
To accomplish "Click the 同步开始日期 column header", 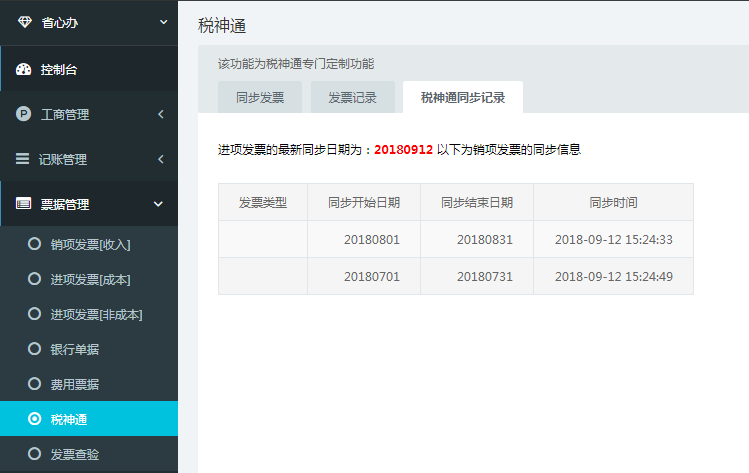I will [364, 202].
